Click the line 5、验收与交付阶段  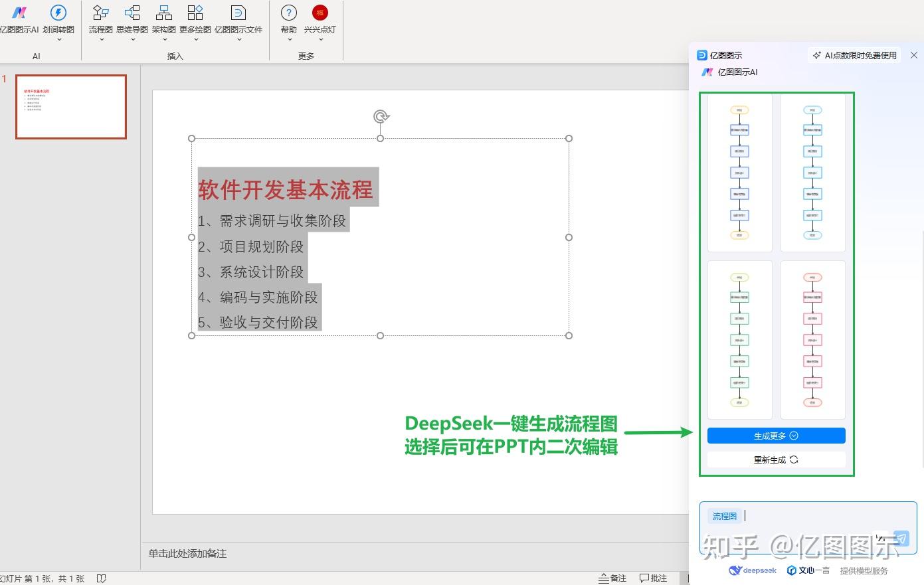(x=258, y=322)
